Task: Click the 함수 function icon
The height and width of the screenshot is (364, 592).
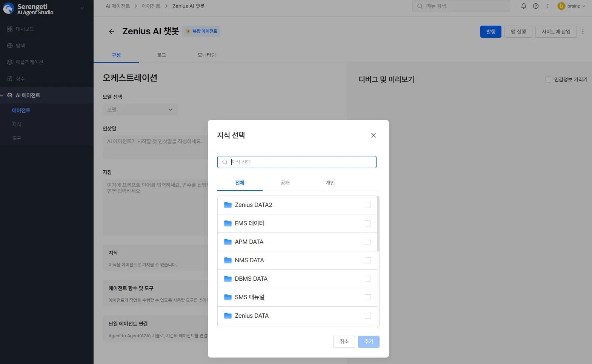Action: point(10,79)
